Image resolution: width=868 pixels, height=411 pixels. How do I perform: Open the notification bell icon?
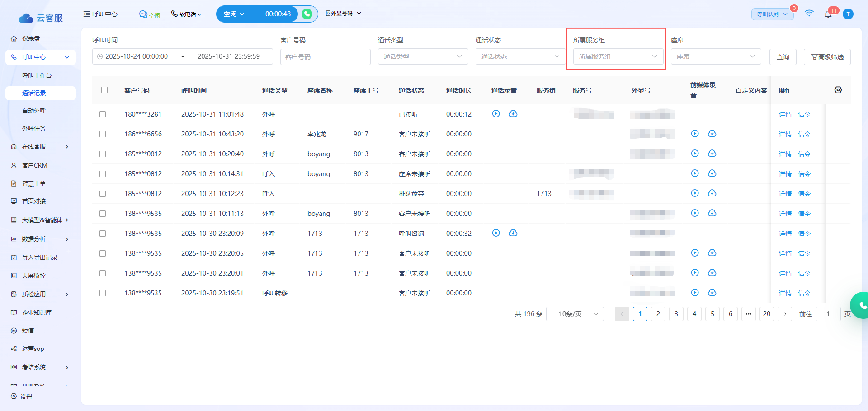click(828, 14)
